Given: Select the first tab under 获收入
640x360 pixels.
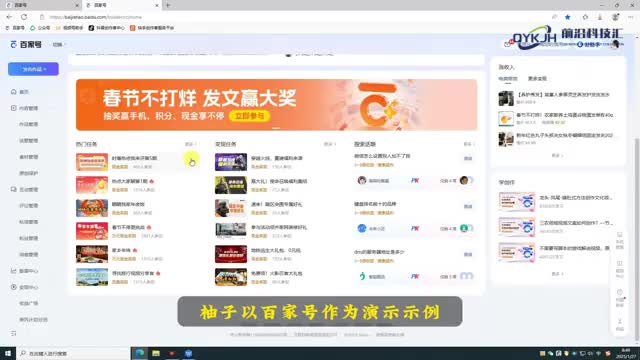Looking at the screenshot, I should [507, 79].
